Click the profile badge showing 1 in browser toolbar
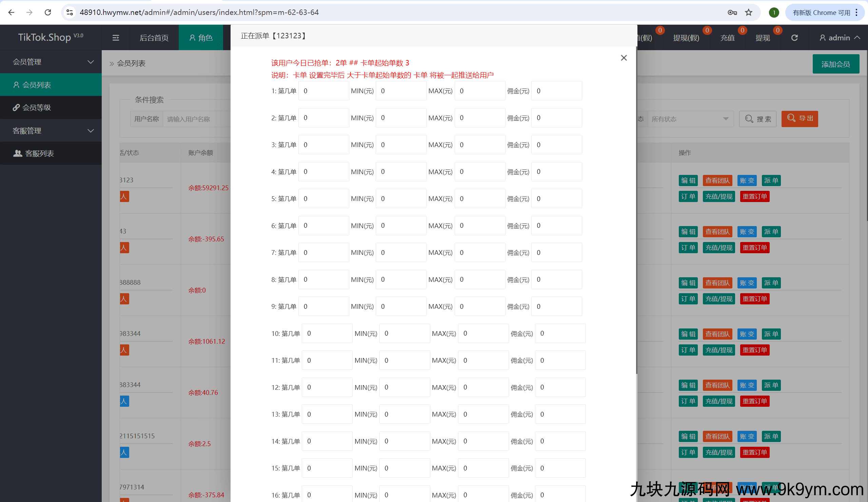 click(x=774, y=12)
